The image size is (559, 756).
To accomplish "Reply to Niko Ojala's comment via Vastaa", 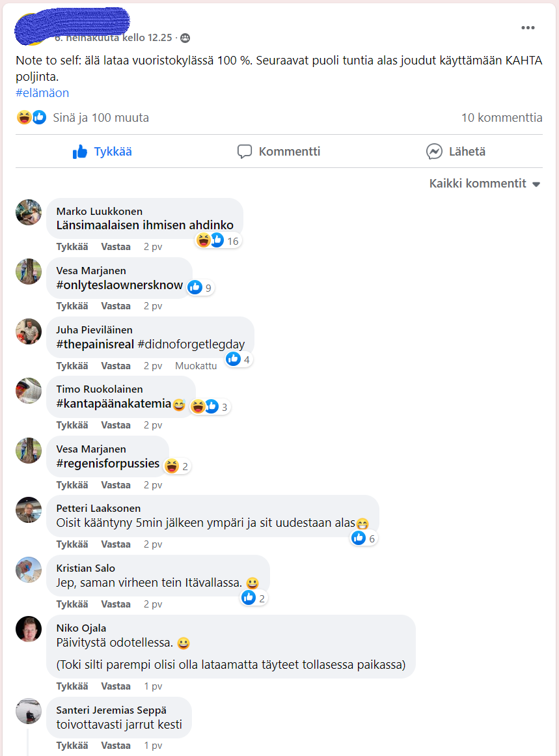I will (116, 686).
